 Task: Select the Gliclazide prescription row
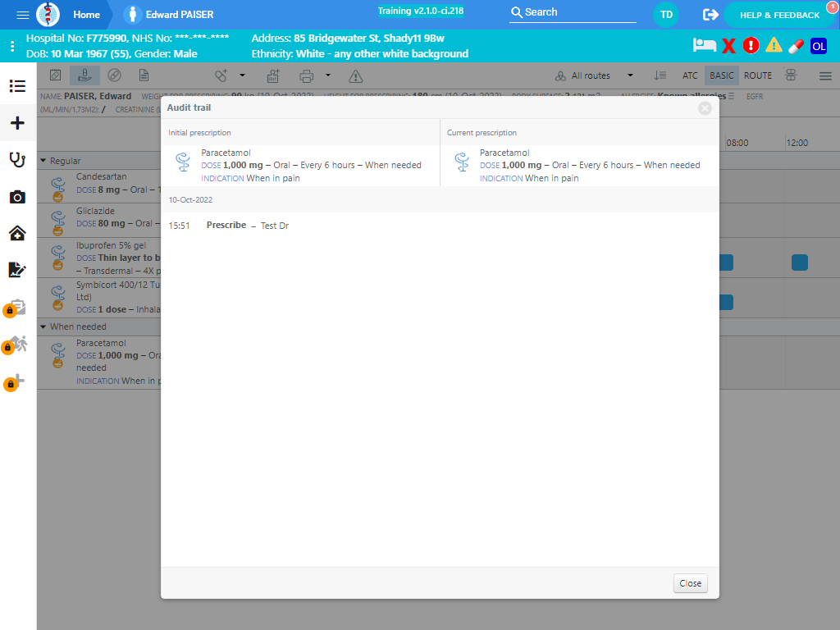tap(99, 220)
